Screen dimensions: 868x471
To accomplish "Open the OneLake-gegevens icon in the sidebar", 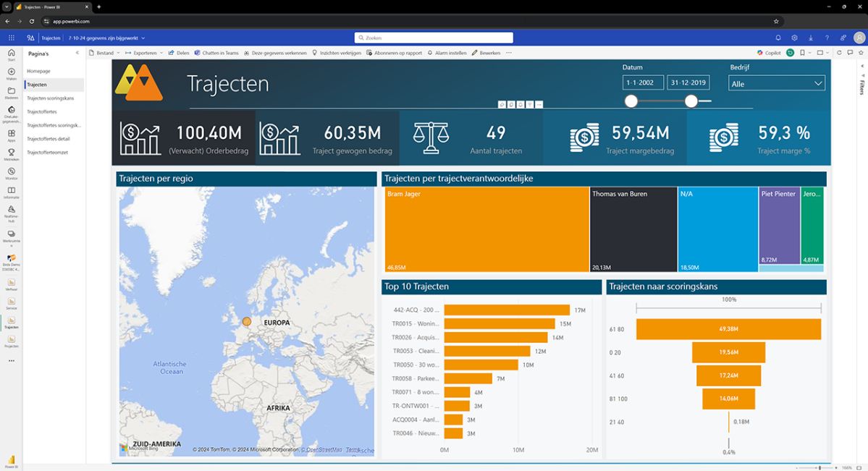I will point(11,112).
